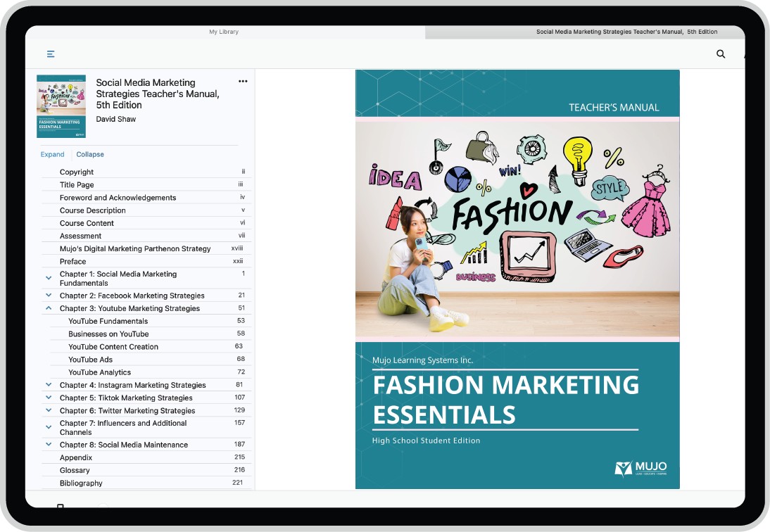Open the hamburger menu icon
The height and width of the screenshot is (532, 770).
(51, 54)
